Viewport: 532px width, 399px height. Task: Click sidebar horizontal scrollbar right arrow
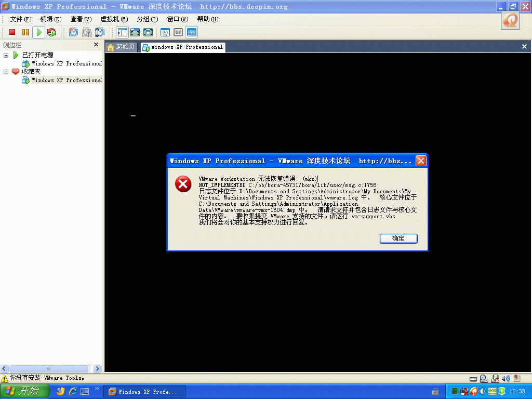[x=97, y=368]
